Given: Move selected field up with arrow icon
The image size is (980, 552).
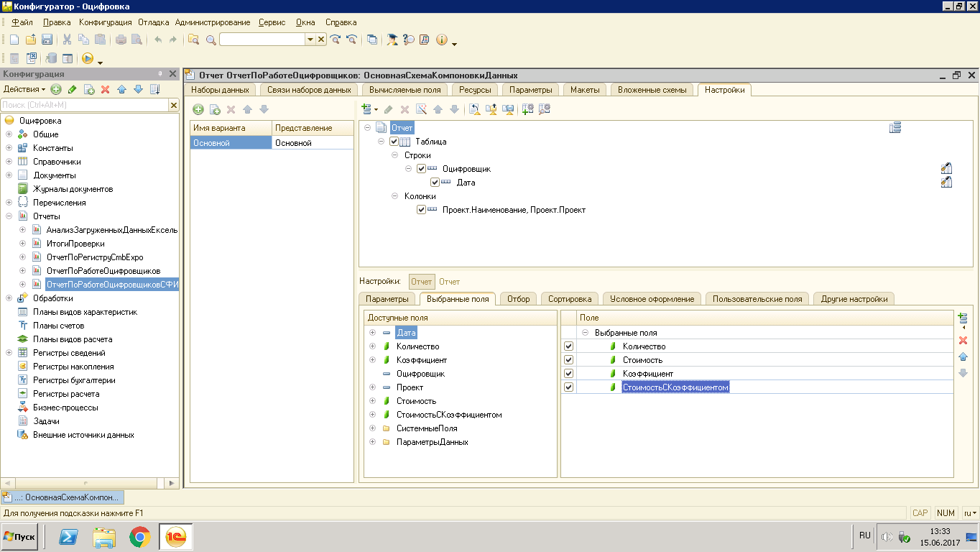Looking at the screenshot, I should point(963,356).
